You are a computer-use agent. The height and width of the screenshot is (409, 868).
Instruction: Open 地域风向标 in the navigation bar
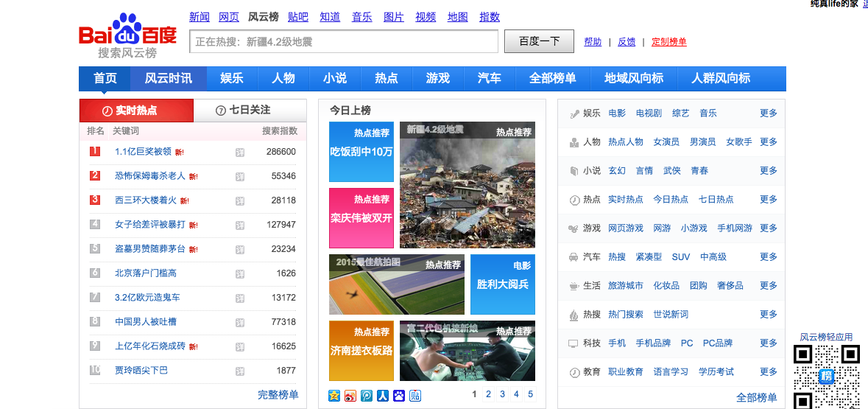click(634, 78)
